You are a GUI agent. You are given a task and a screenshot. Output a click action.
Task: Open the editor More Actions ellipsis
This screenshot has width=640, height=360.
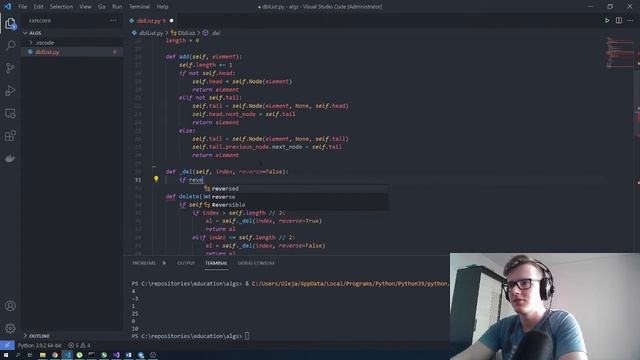630,20
